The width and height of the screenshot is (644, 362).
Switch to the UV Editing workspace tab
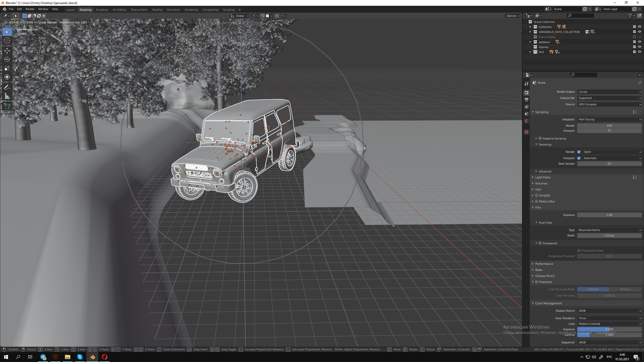pos(119,10)
